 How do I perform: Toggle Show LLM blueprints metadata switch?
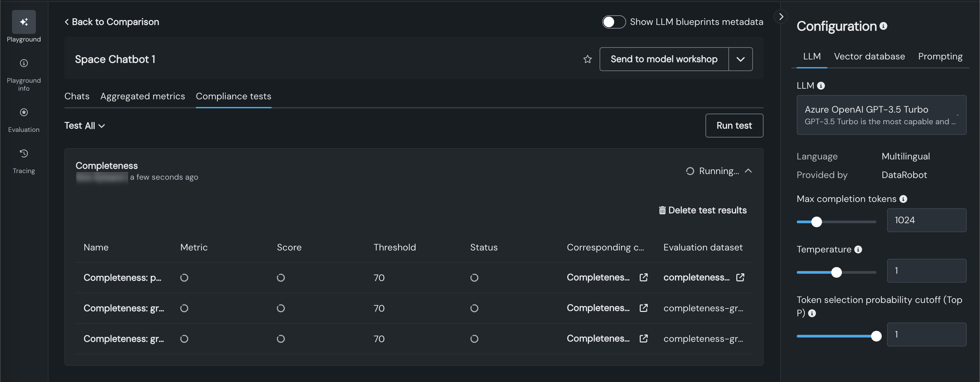613,22
